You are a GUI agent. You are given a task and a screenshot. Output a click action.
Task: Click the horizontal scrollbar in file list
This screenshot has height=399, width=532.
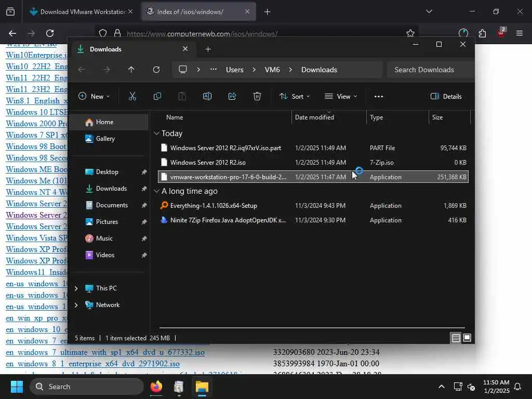[312, 328]
